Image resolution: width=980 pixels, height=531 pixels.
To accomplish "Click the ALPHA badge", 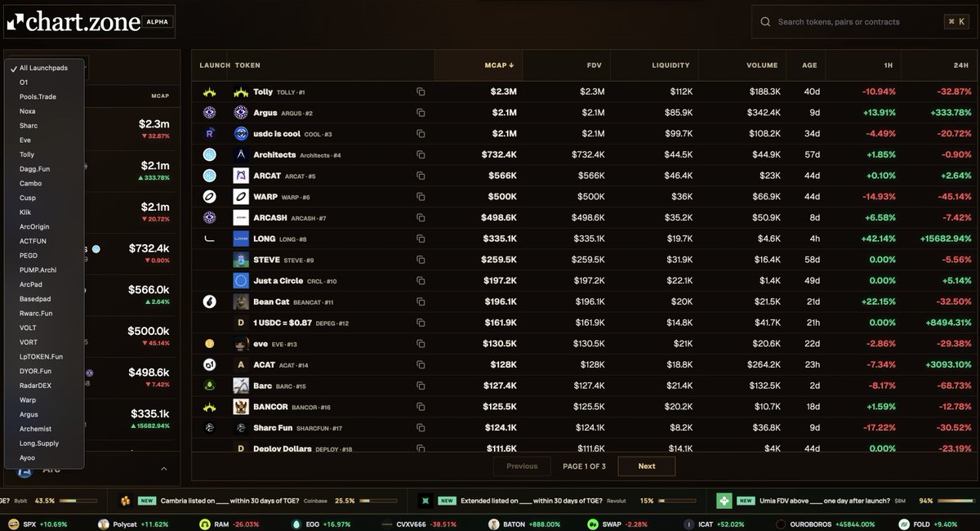I will (158, 22).
